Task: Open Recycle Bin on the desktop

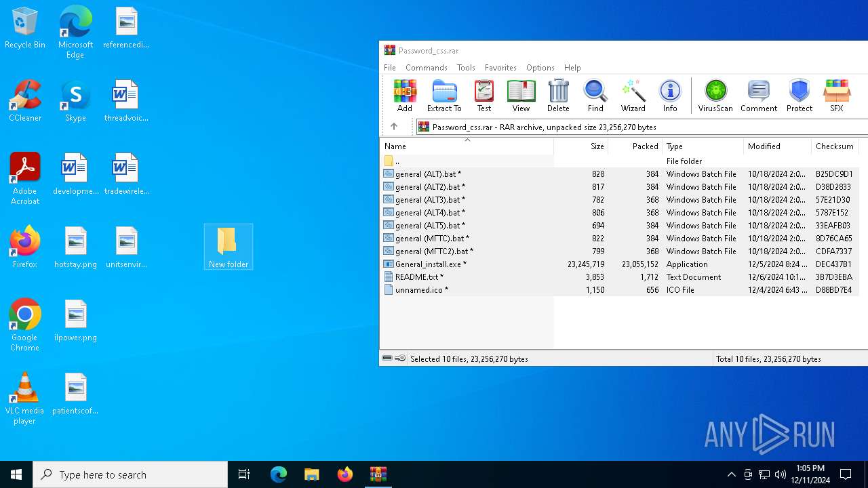Action: point(25,28)
